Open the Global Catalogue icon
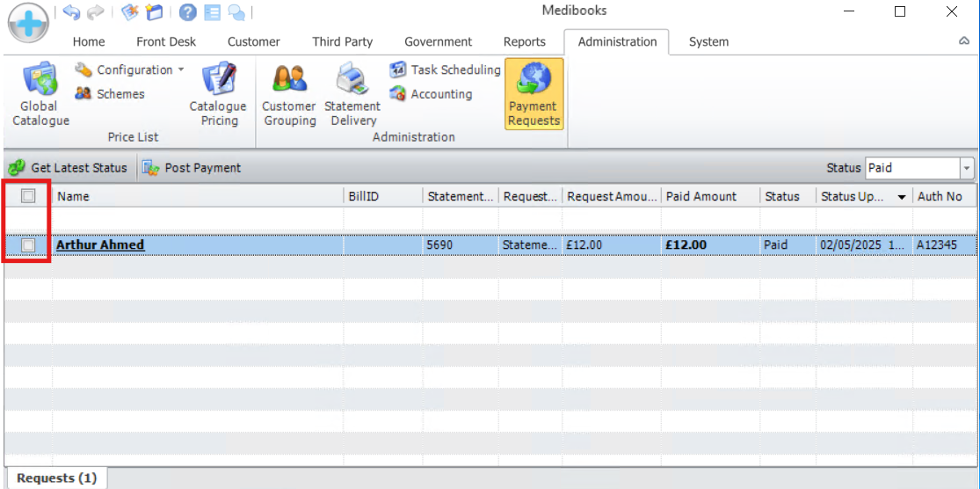980x489 pixels. [x=40, y=81]
